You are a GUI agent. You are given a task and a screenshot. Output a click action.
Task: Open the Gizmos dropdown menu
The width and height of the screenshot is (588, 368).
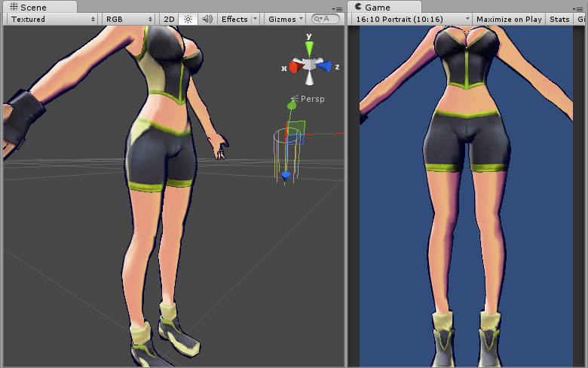click(285, 19)
